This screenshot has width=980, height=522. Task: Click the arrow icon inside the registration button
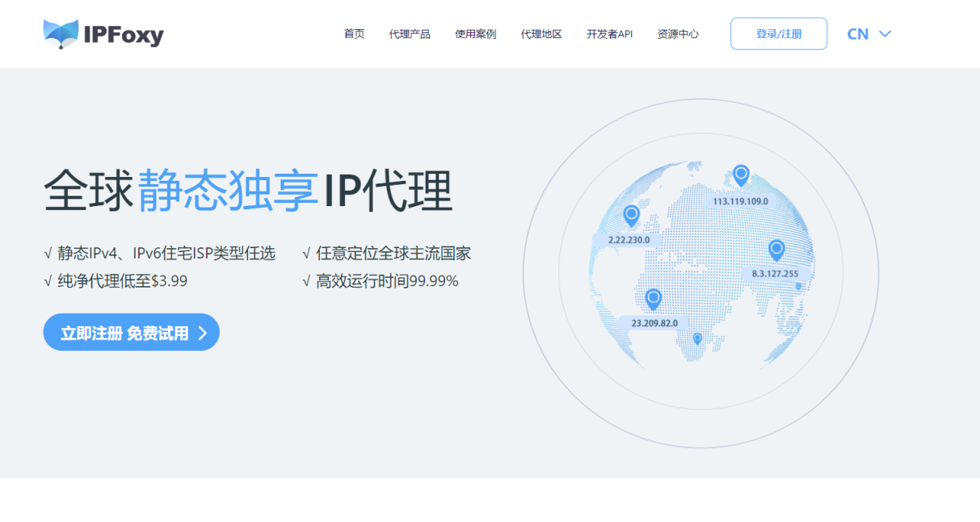coord(204,331)
